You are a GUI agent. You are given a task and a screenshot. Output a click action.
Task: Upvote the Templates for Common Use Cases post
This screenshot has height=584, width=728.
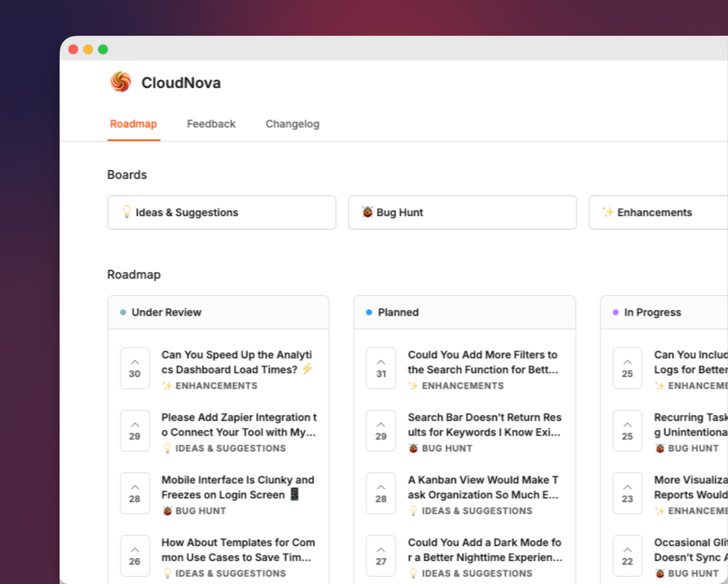(135, 556)
